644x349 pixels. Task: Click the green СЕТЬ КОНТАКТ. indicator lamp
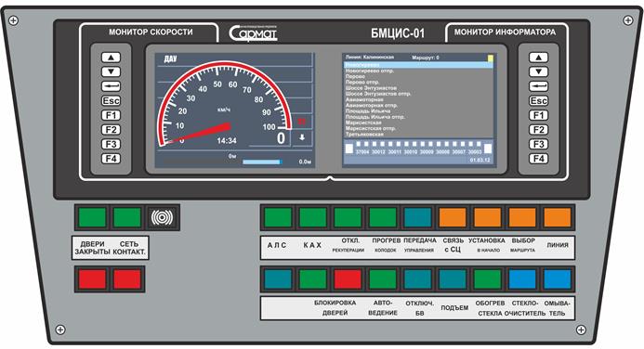(127, 217)
